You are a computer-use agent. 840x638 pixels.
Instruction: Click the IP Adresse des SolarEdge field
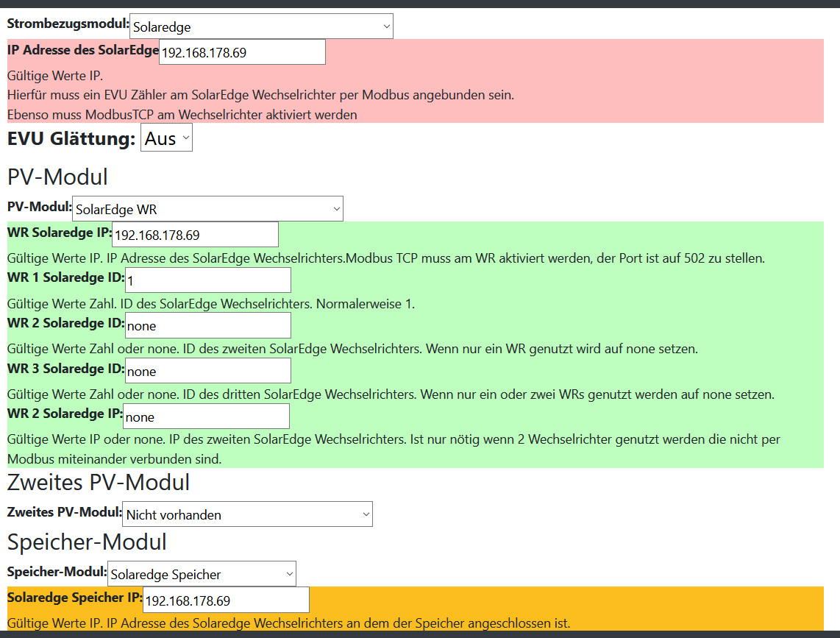242,52
